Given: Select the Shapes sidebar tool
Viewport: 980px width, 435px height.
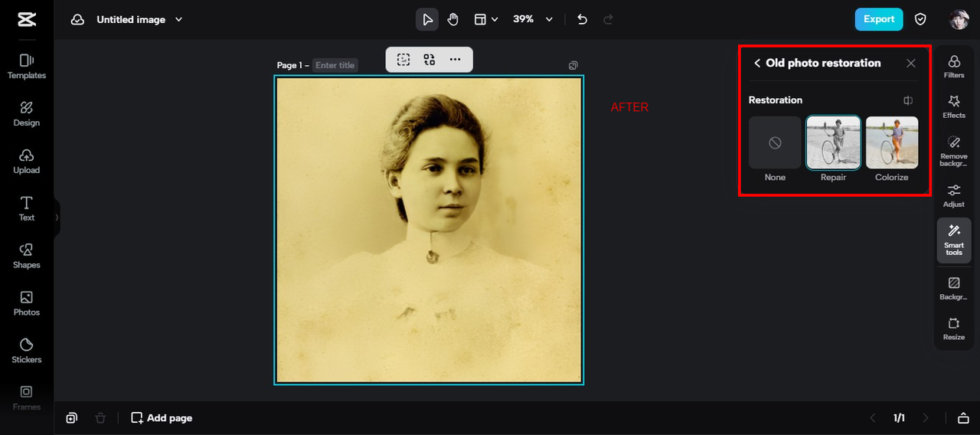Looking at the screenshot, I should [x=26, y=256].
